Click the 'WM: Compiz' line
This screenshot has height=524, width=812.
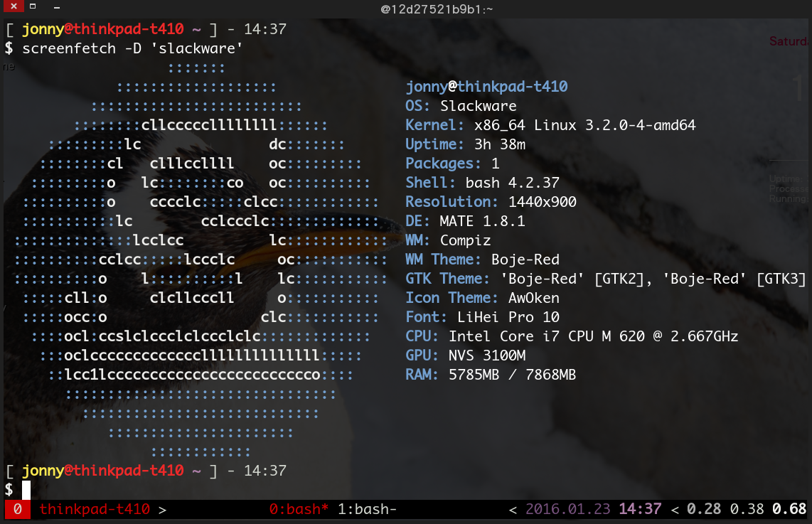click(x=448, y=240)
